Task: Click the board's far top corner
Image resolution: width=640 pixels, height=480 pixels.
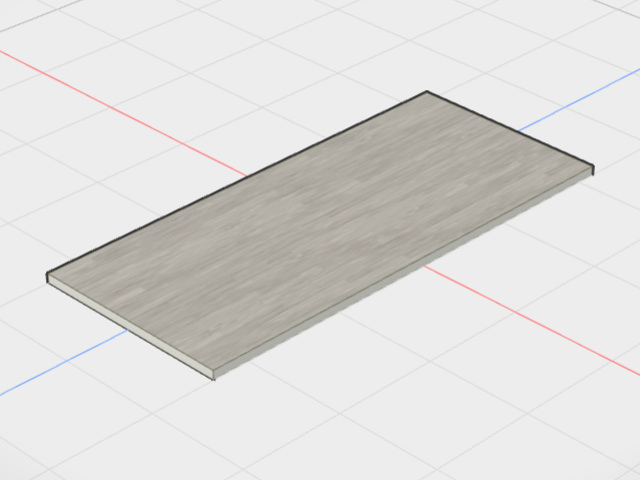Action: [427, 91]
